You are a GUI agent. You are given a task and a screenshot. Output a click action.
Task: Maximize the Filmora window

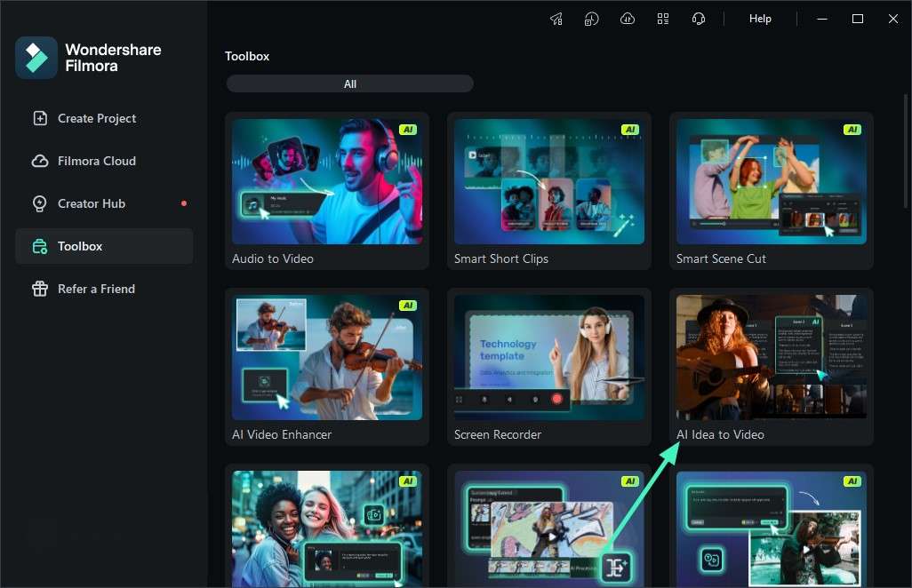point(857,20)
